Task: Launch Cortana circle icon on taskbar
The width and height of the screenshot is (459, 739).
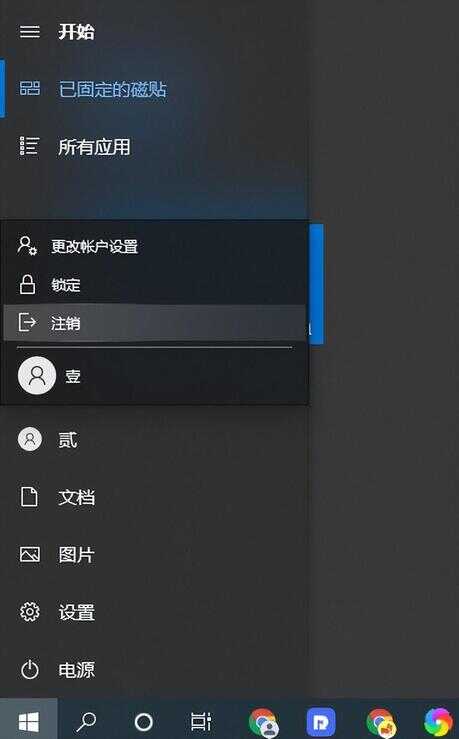Action: (144, 722)
